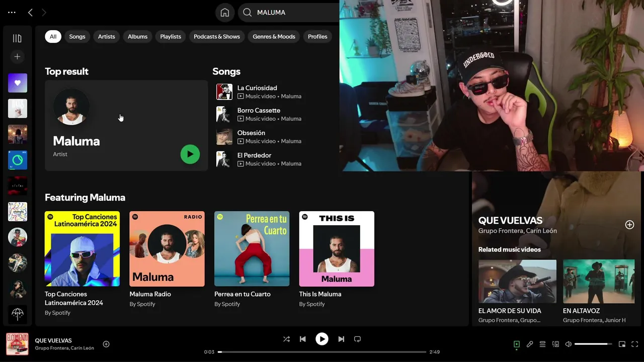Click now playing album cover in player bar
Screen dimensions: 644x362
click(17, 344)
